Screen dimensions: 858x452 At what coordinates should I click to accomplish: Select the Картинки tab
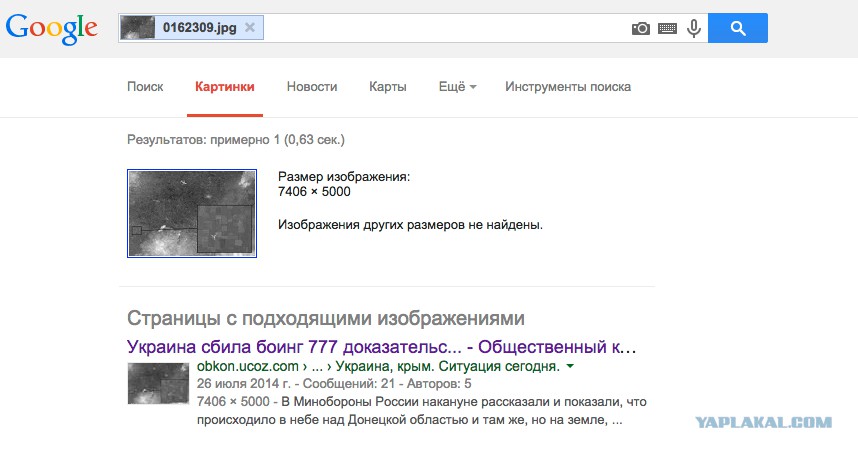[x=225, y=86]
